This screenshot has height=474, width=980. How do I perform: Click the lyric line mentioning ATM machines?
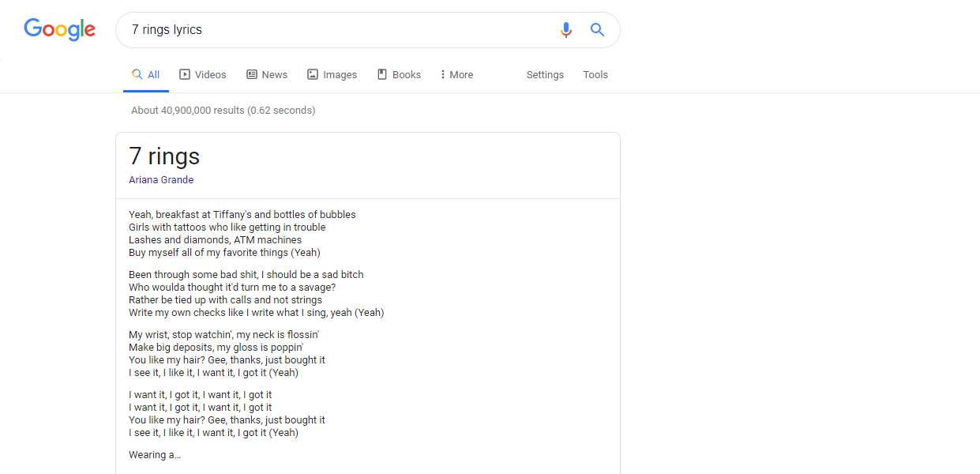pyautogui.click(x=215, y=240)
